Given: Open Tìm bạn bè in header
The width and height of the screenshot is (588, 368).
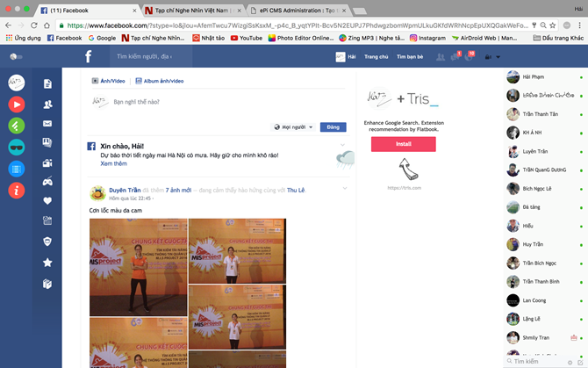Looking at the screenshot, I should click(x=410, y=56).
